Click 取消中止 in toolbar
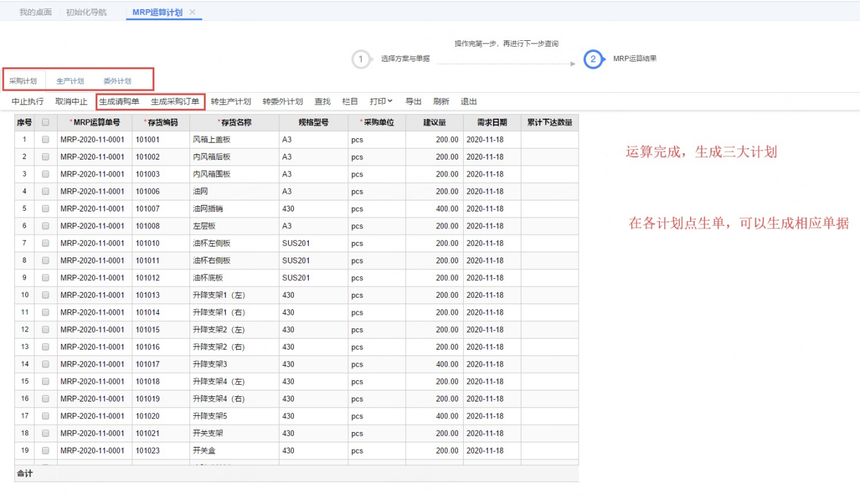Viewport: 860px width, 504px height. pyautogui.click(x=71, y=102)
